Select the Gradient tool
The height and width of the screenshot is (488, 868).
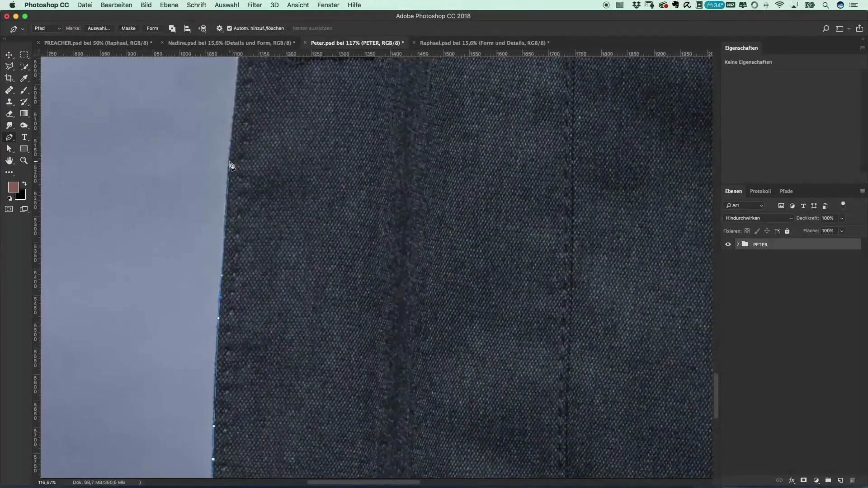click(24, 113)
